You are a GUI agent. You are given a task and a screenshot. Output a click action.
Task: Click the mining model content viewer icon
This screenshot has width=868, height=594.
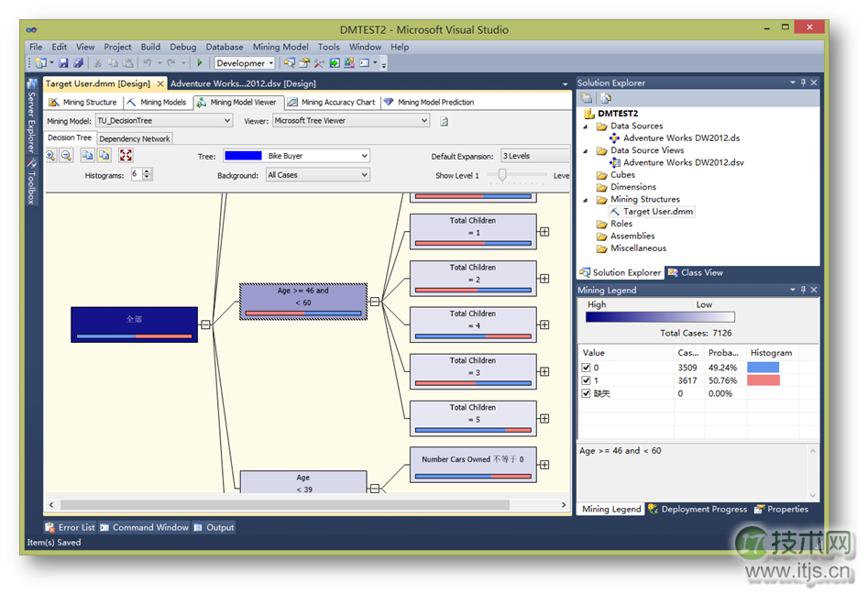pyautogui.click(x=444, y=121)
